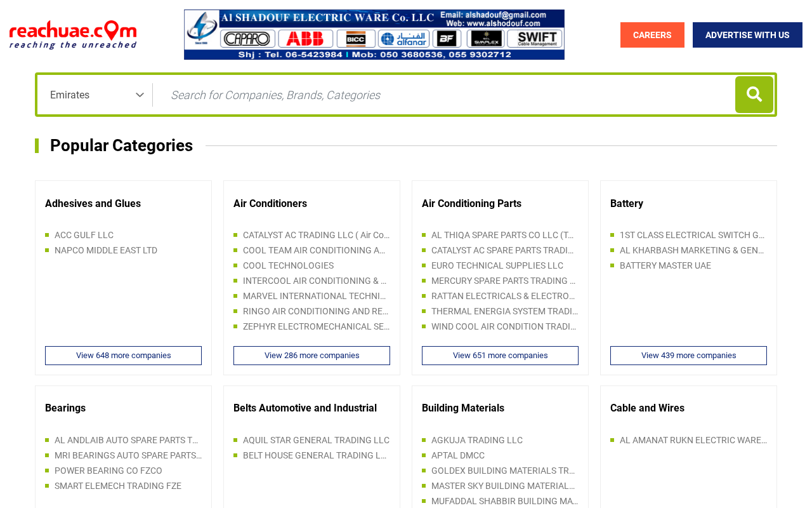Open the Bearings category heading
This screenshot has width=812, height=508.
65,408
